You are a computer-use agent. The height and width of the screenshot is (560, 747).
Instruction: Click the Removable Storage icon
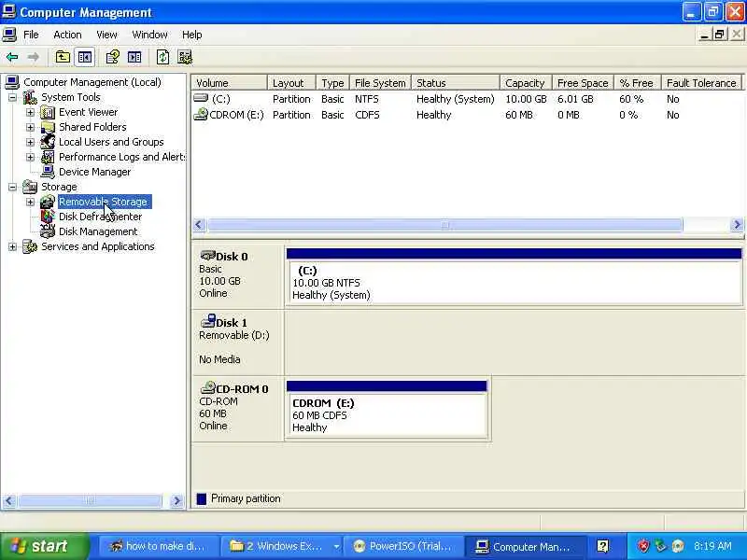tap(48, 202)
